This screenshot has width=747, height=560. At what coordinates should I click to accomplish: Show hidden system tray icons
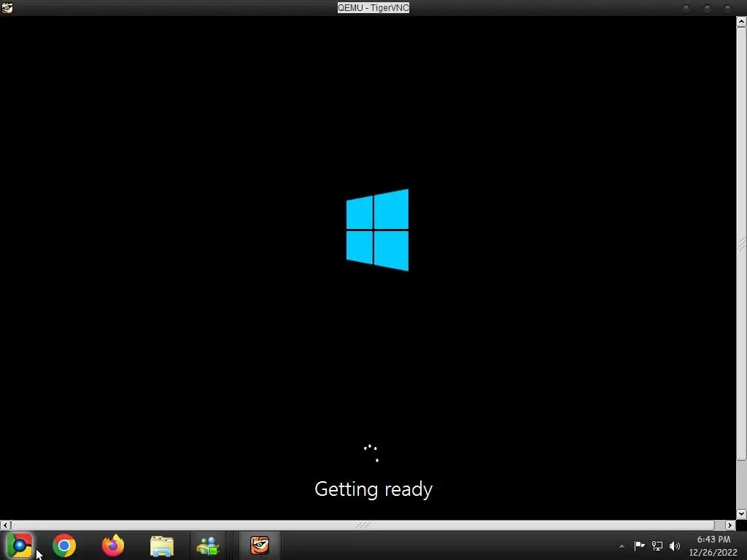(x=622, y=546)
